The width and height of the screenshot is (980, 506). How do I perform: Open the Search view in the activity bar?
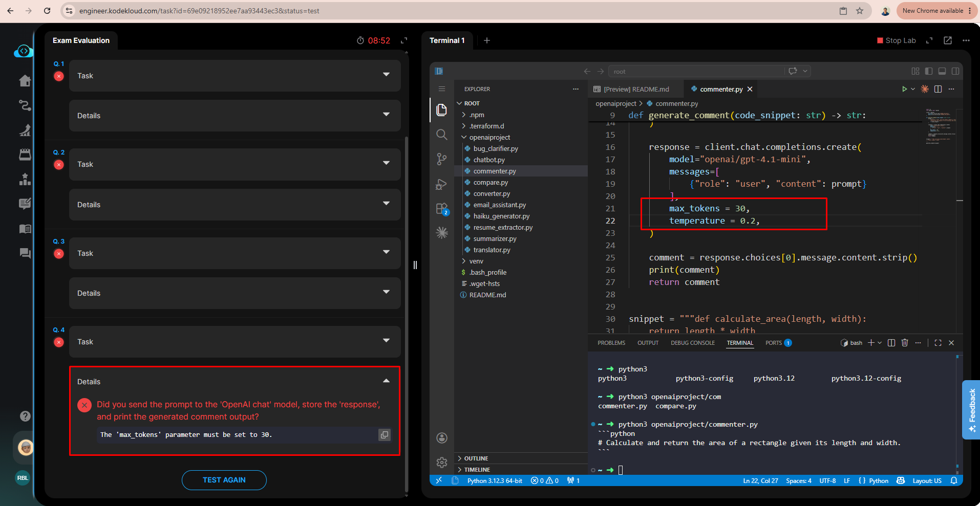441,135
